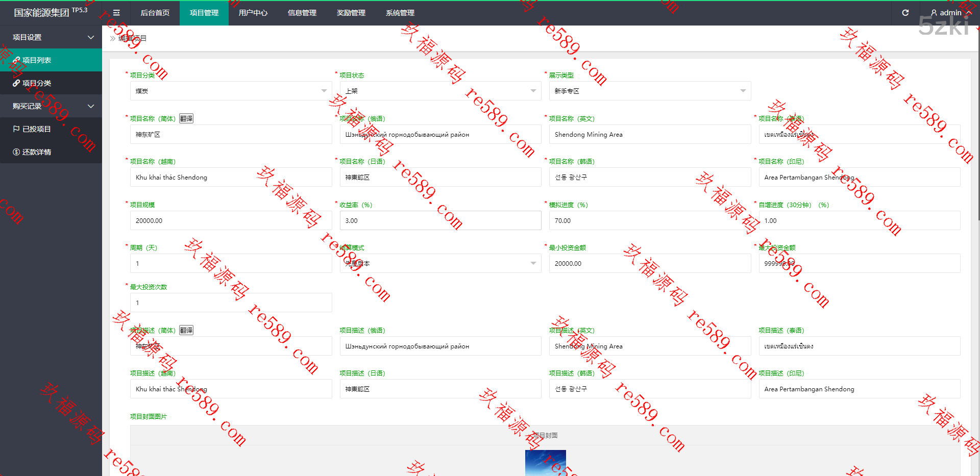Switch to 项目管理 top menu
This screenshot has height=476, width=980.
204,13
